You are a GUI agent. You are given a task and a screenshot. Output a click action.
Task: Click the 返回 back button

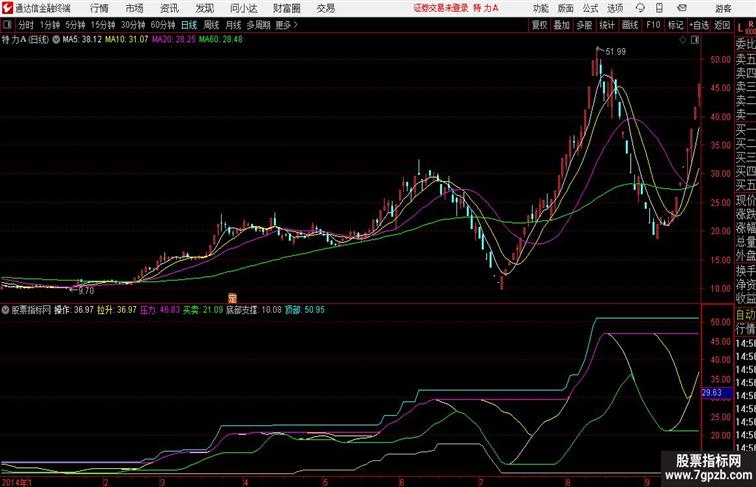(x=722, y=25)
